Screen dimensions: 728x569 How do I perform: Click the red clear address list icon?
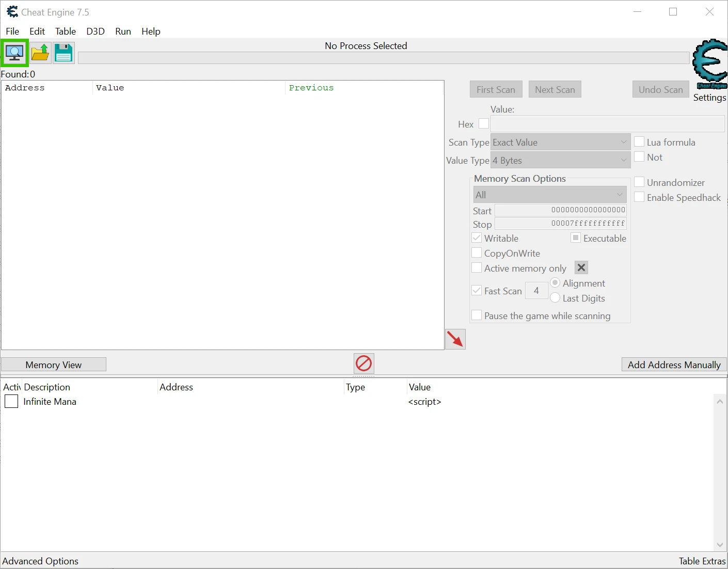(x=364, y=363)
